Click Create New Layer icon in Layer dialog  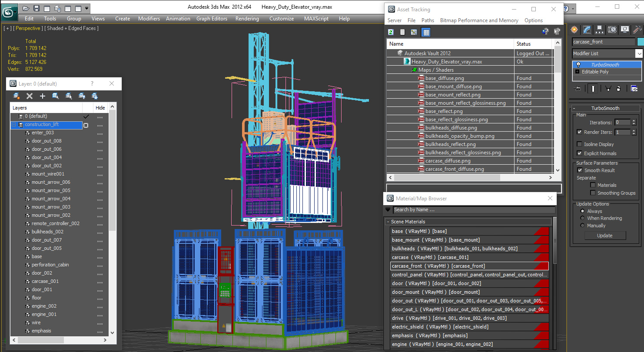(x=17, y=96)
